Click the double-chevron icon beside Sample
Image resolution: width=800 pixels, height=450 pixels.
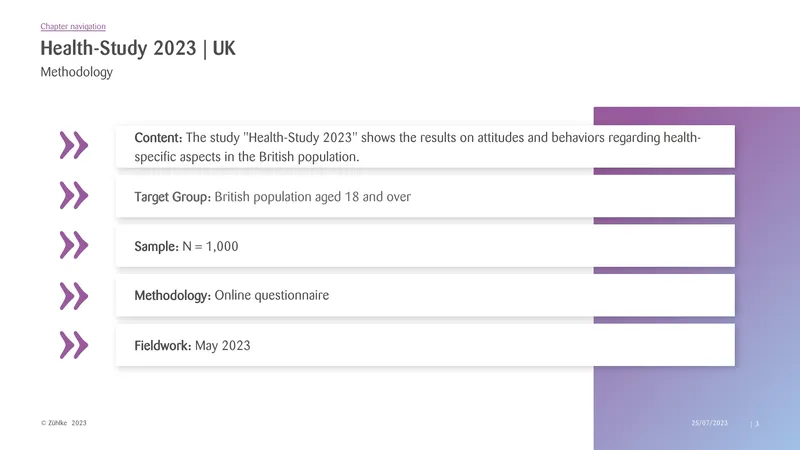click(x=74, y=245)
